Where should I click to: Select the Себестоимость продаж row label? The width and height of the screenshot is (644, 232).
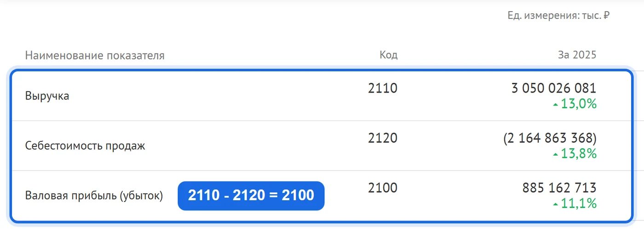point(85,146)
